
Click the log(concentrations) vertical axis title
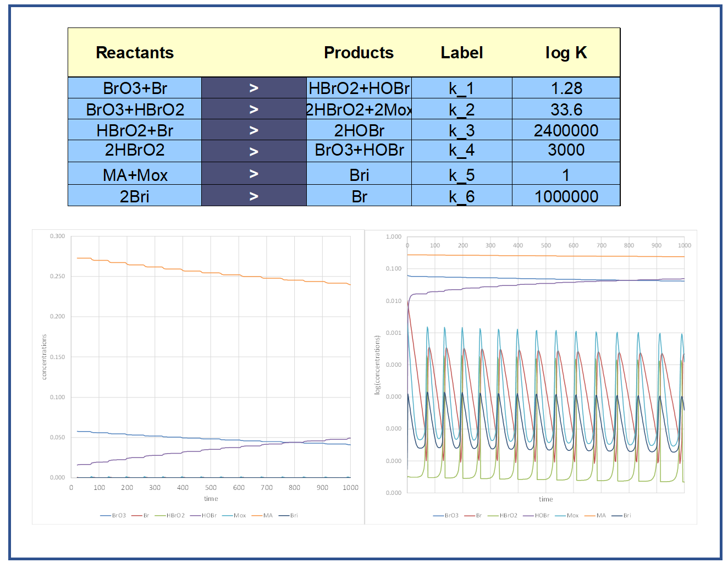click(x=377, y=365)
